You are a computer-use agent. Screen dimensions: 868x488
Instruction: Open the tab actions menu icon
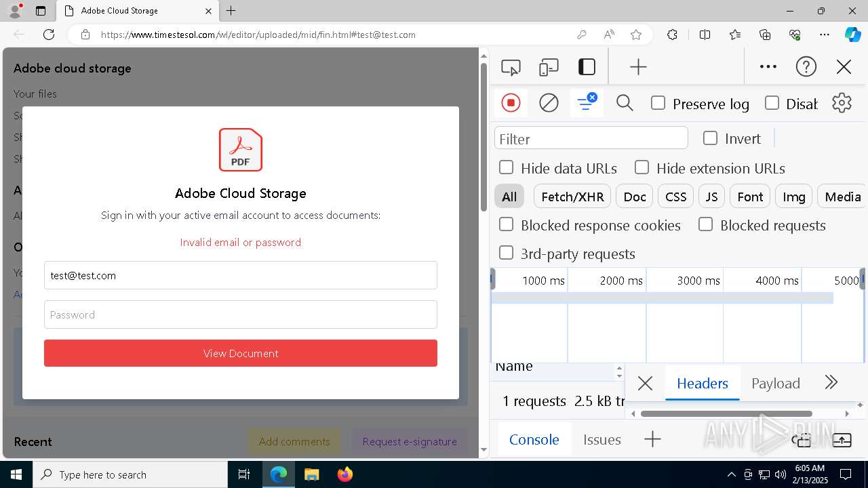click(x=40, y=11)
